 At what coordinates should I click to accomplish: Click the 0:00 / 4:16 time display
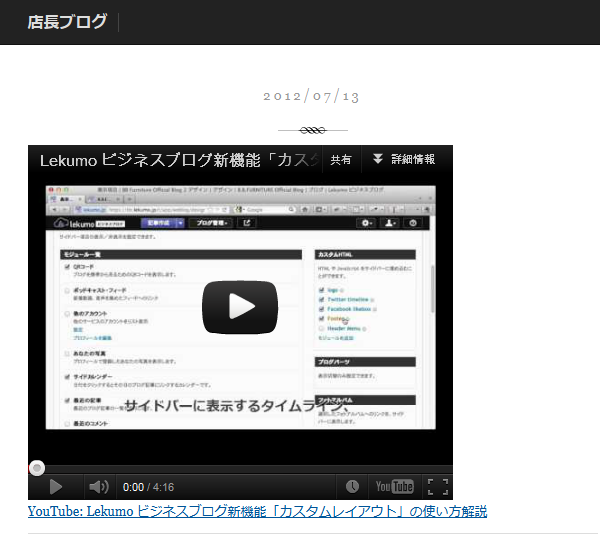click(148, 487)
